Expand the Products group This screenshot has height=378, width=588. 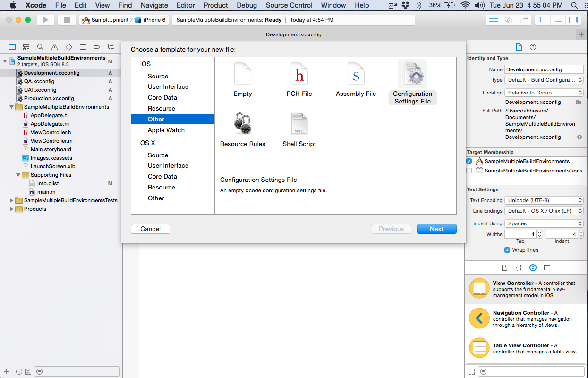pyautogui.click(x=12, y=209)
